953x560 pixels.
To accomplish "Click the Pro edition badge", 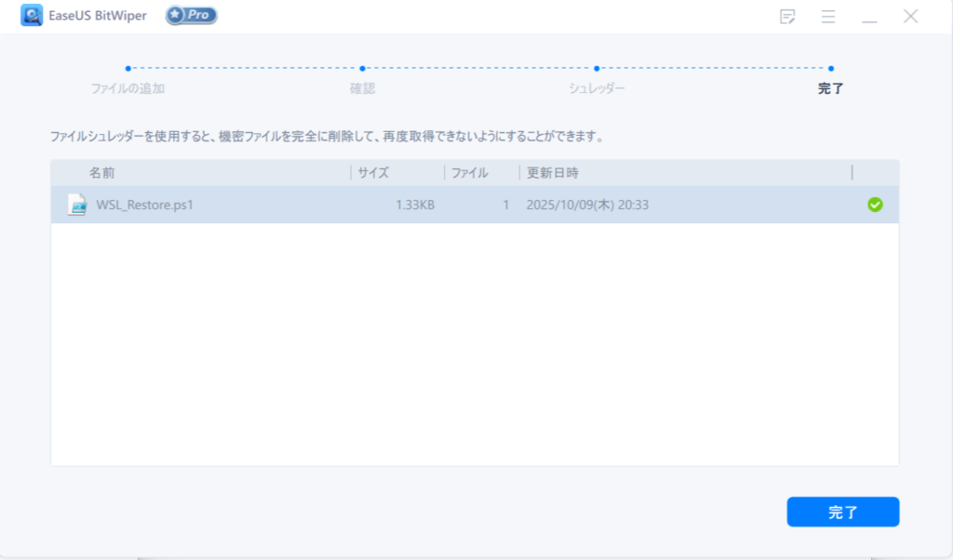I will click(191, 16).
